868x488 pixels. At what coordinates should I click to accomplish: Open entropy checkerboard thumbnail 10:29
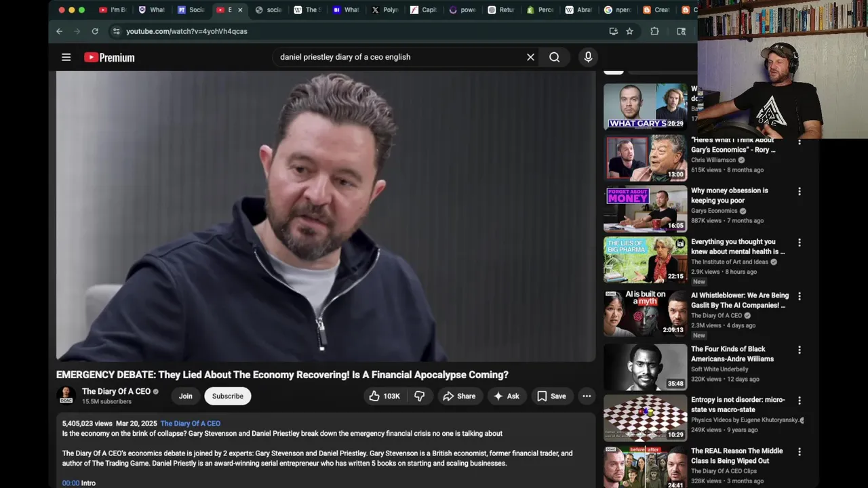tap(645, 418)
